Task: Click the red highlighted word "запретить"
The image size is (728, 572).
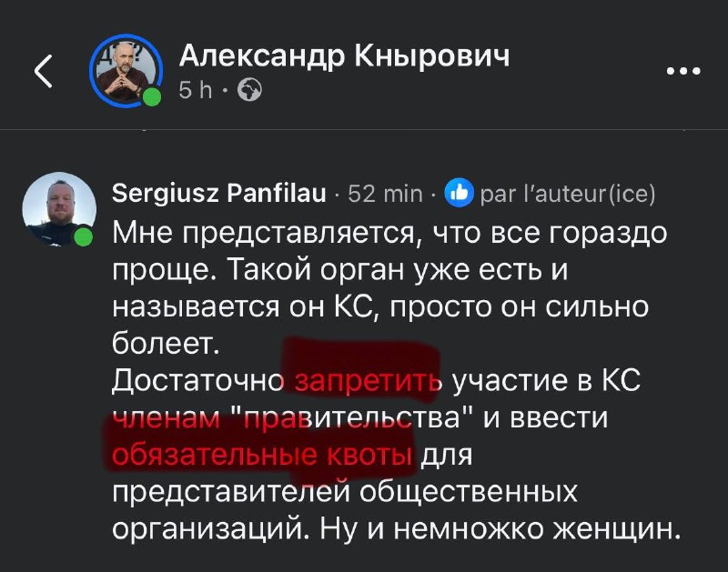Action: (x=368, y=381)
